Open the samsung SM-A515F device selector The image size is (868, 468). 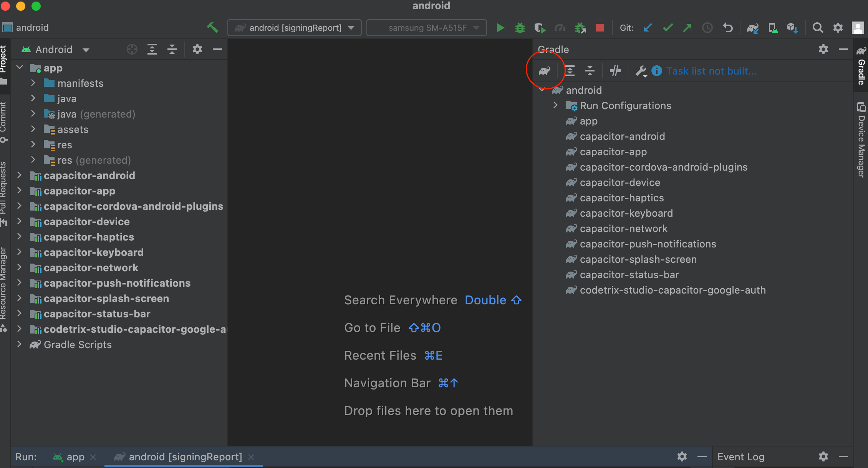(x=426, y=27)
